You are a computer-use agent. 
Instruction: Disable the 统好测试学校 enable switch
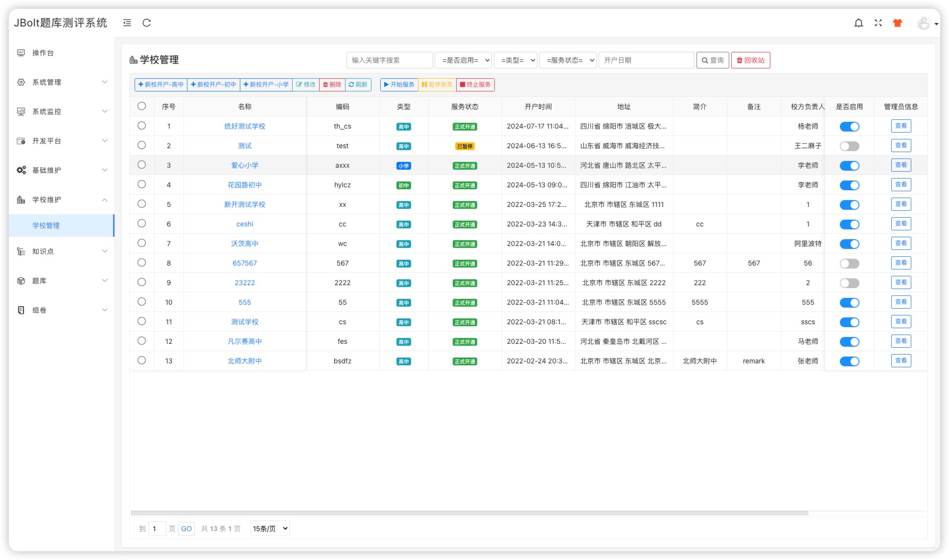[x=850, y=127]
